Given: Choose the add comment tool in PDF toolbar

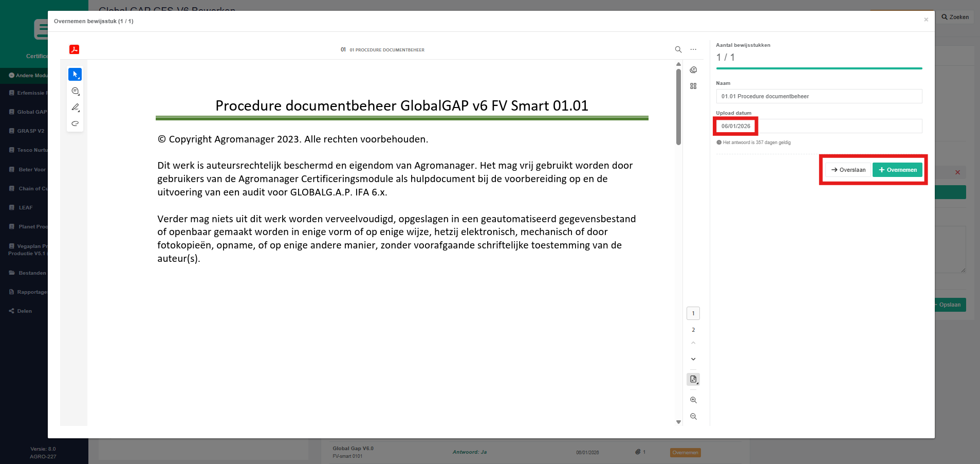Looking at the screenshot, I should click(75, 91).
